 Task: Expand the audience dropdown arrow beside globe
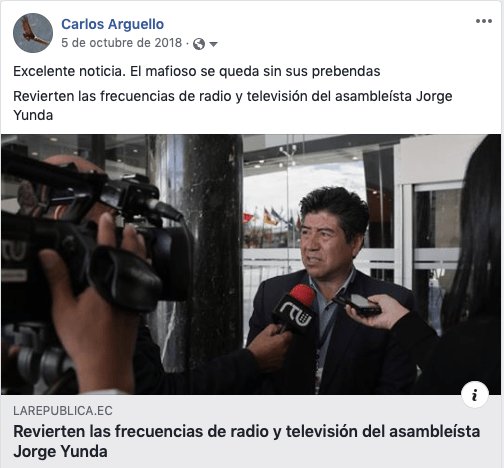pyautogui.click(x=213, y=44)
